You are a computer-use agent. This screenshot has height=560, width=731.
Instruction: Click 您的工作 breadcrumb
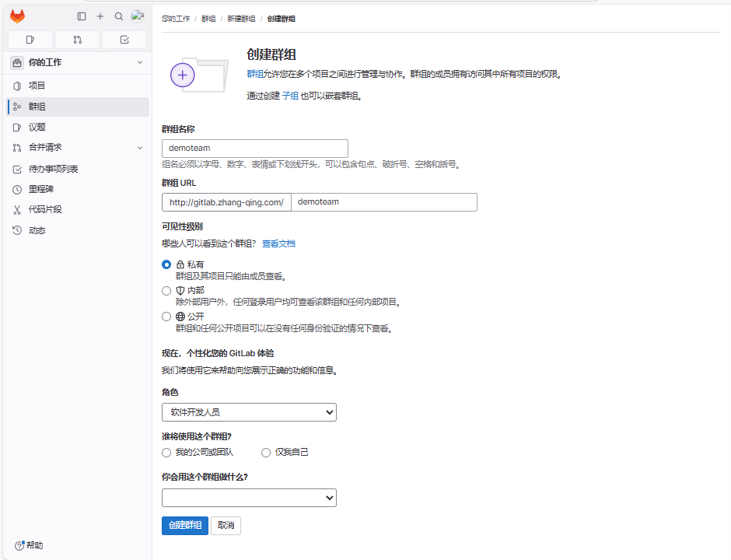pos(176,19)
